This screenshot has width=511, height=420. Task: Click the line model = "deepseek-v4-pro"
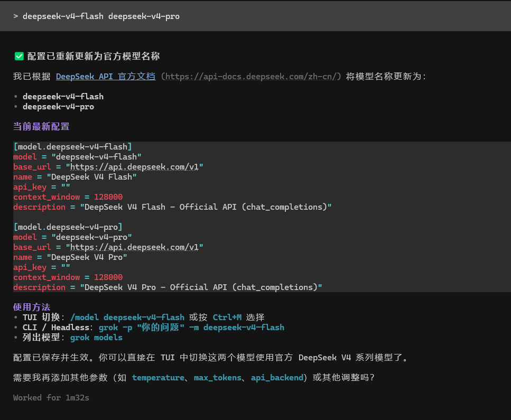(72, 237)
